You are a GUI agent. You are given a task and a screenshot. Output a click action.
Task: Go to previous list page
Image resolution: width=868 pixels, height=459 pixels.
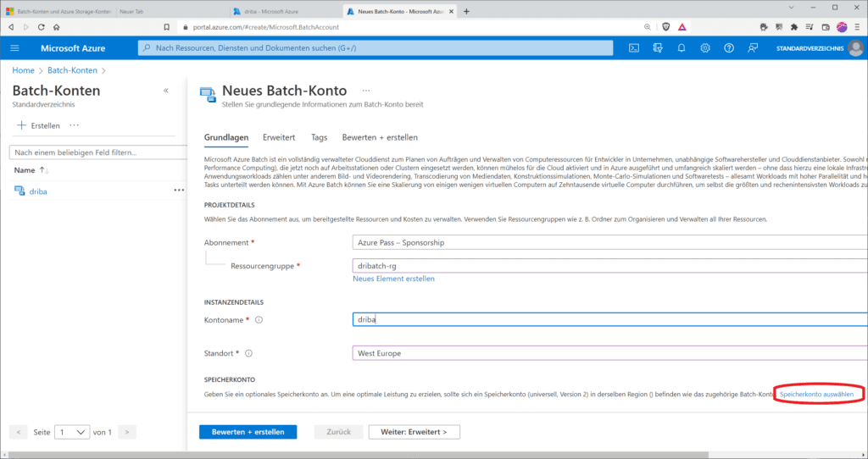(19, 432)
